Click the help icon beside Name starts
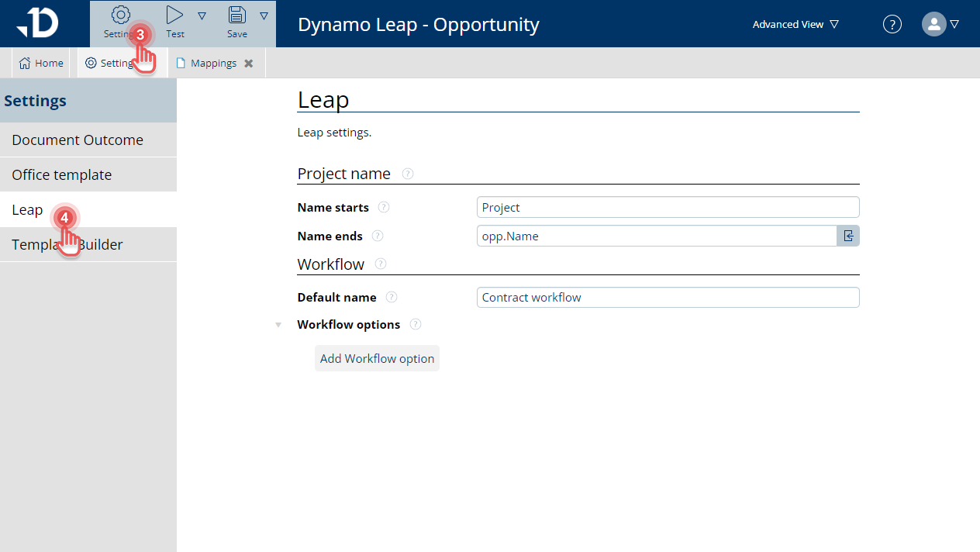 384,207
